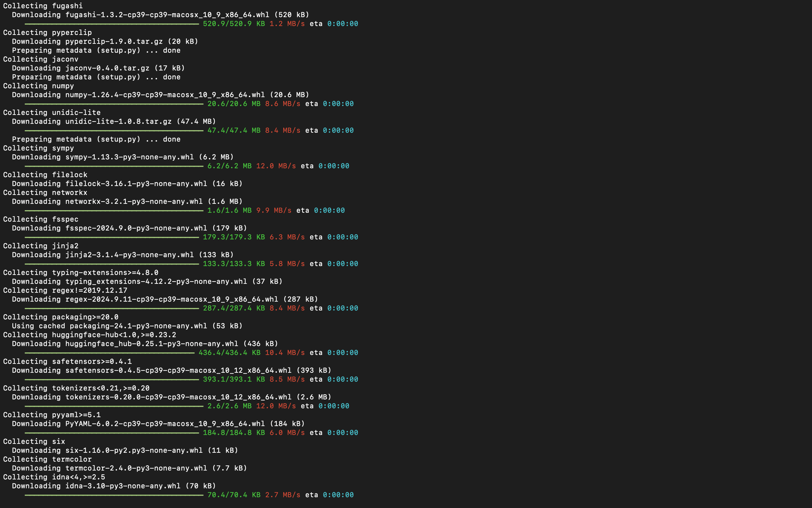812x508 pixels.
Task: Click the 2.7 MB/s speed value
Action: [283, 495]
